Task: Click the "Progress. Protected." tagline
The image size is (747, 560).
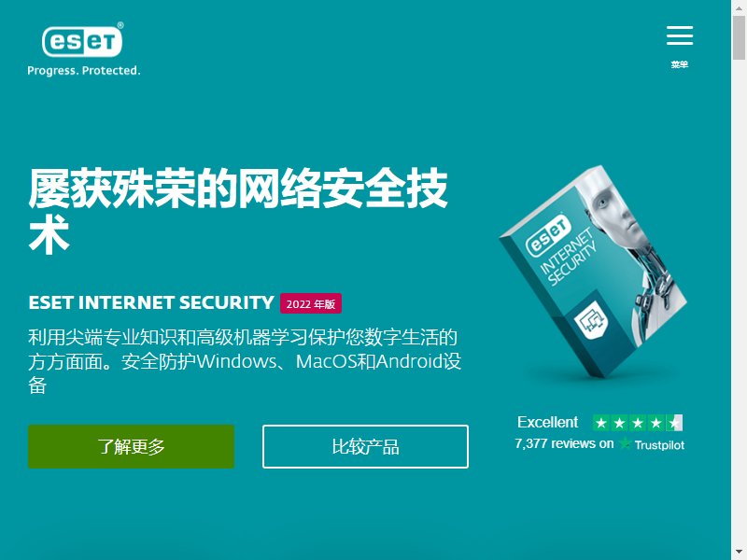Action: [x=84, y=71]
